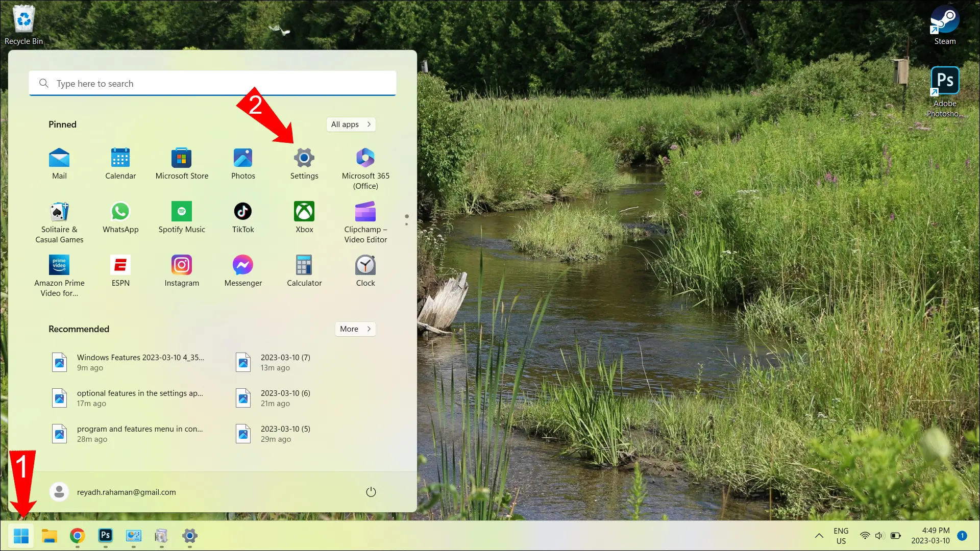Viewport: 980px width, 551px height.
Task: Click the Start menu search field
Action: point(213,84)
